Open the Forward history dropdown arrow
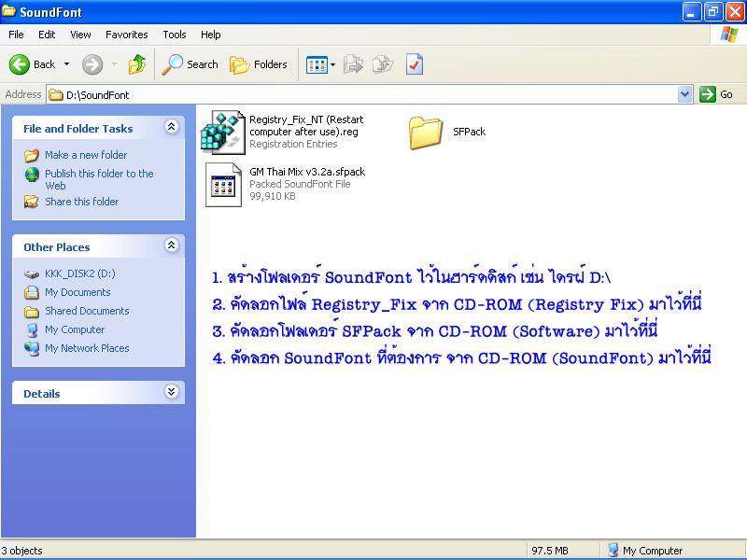This screenshot has width=747, height=560. 114,64
